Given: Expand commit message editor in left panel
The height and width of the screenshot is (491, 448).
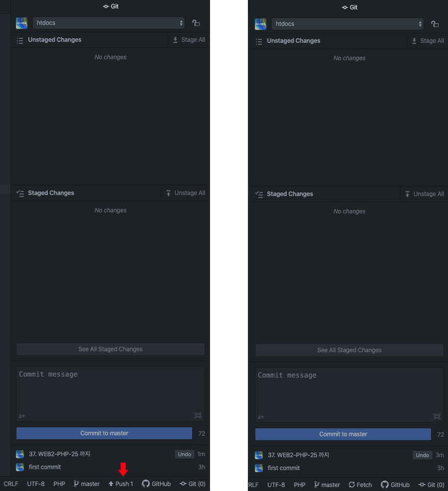Looking at the screenshot, I should (198, 415).
